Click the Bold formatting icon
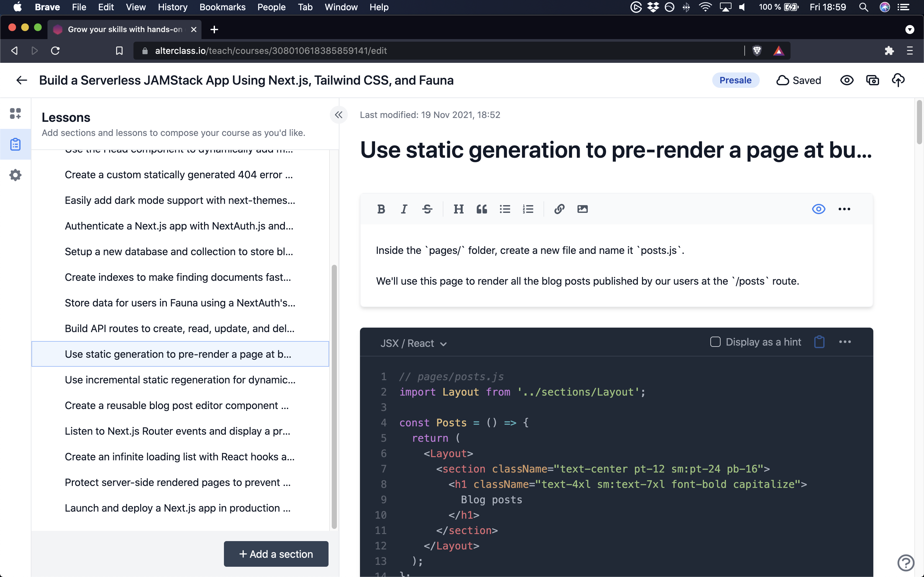 click(381, 209)
